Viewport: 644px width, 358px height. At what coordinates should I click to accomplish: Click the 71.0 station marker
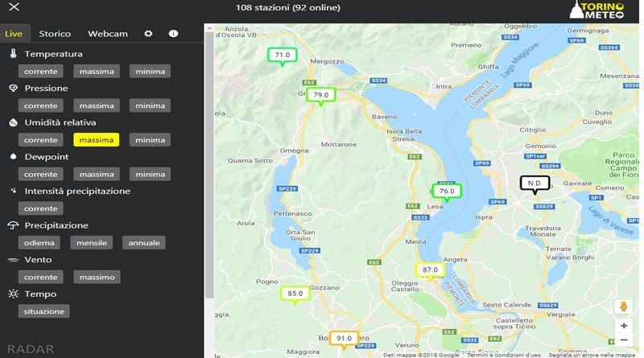(283, 56)
